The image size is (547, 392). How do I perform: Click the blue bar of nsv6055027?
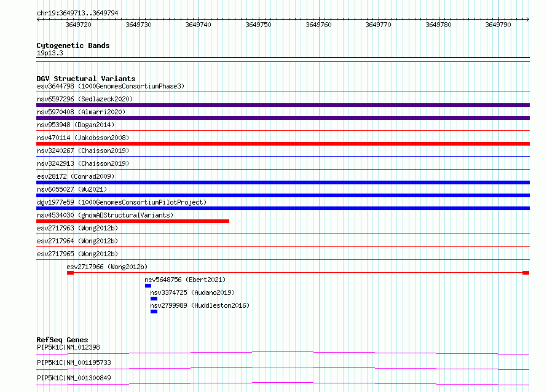click(283, 195)
